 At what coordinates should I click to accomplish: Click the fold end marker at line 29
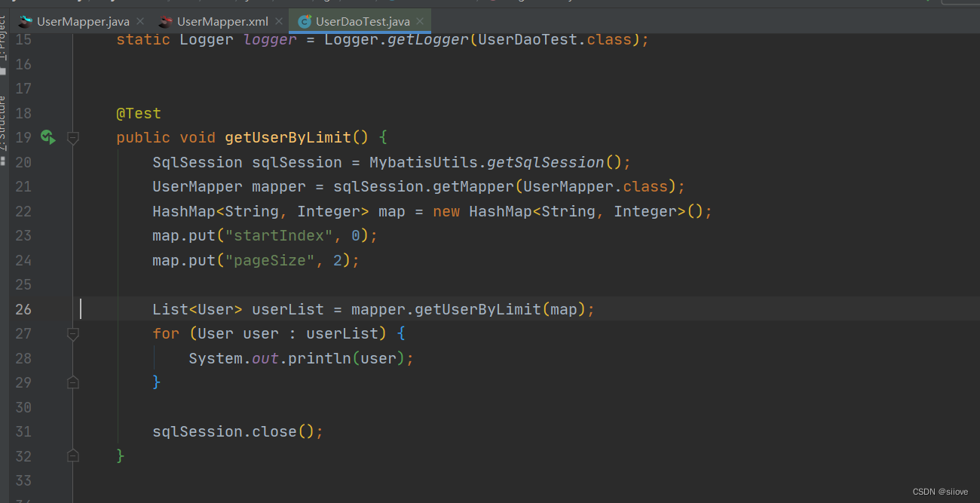point(73,382)
